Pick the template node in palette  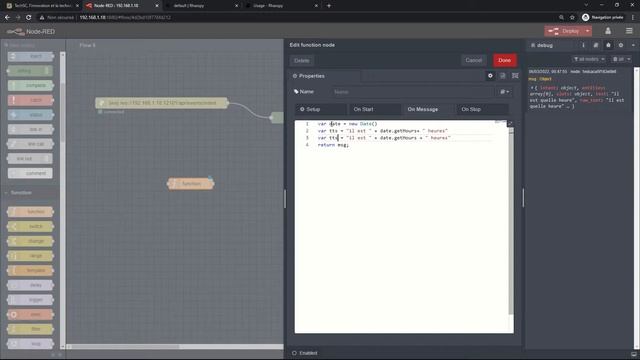30,271
